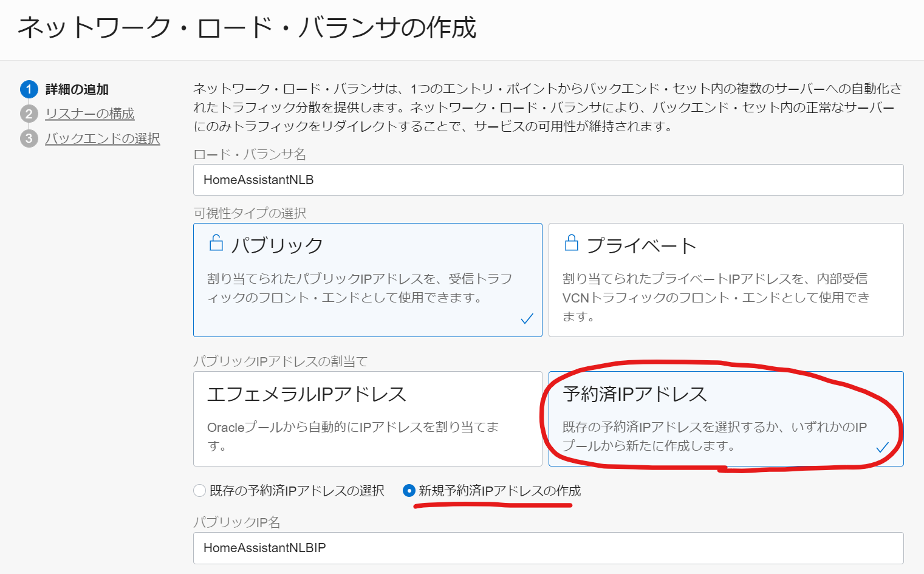
Task: Open the リスナーの構成 step link
Action: [x=90, y=114]
